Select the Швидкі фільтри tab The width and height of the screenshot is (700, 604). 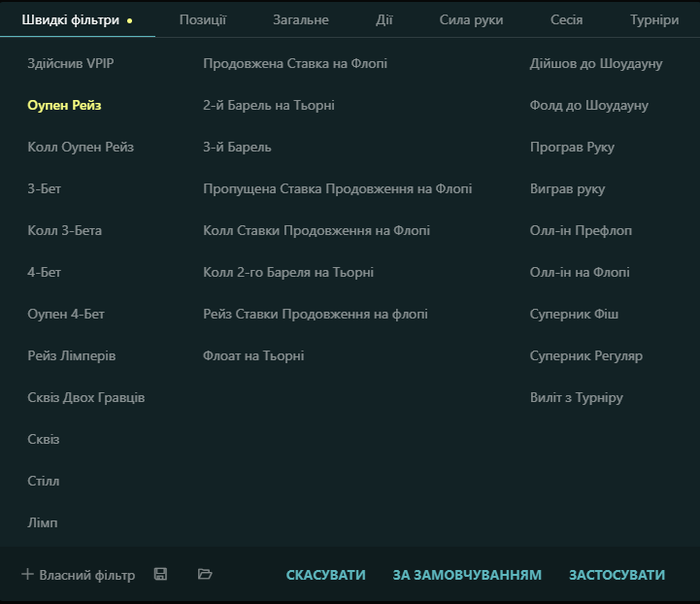[71, 19]
